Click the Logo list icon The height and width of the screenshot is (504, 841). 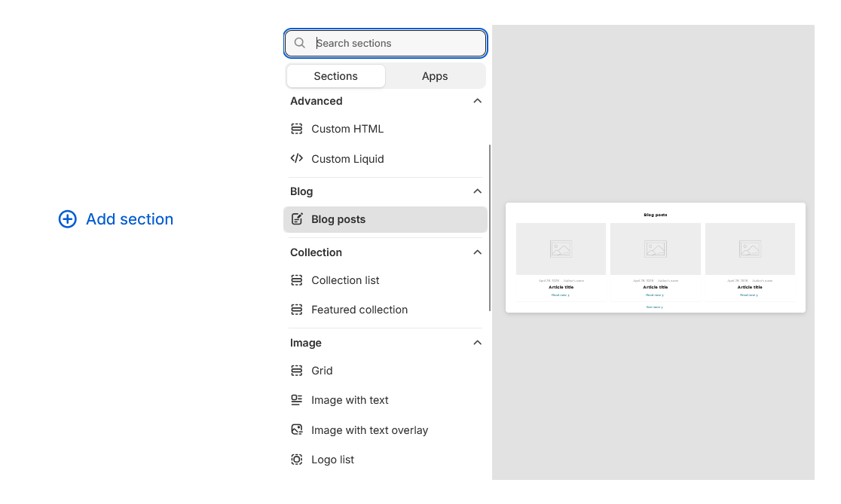pos(297,460)
